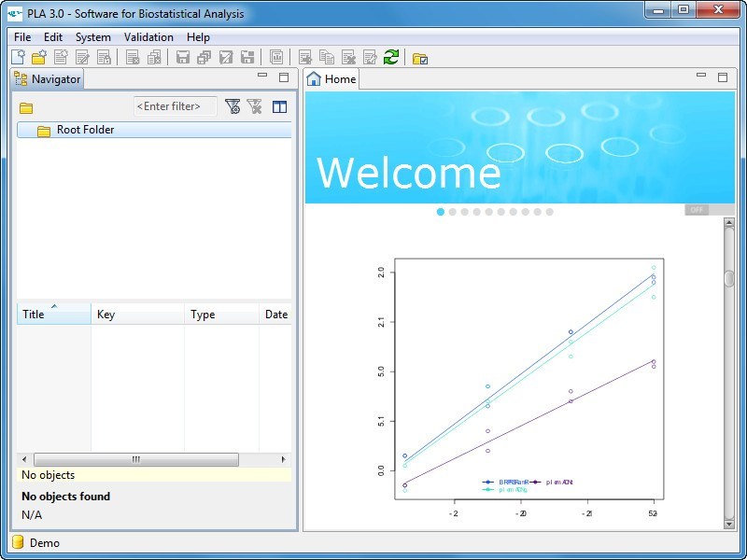Click the Home panel vertical scrollbar thumb
This screenshot has width=747, height=560.
(729, 278)
